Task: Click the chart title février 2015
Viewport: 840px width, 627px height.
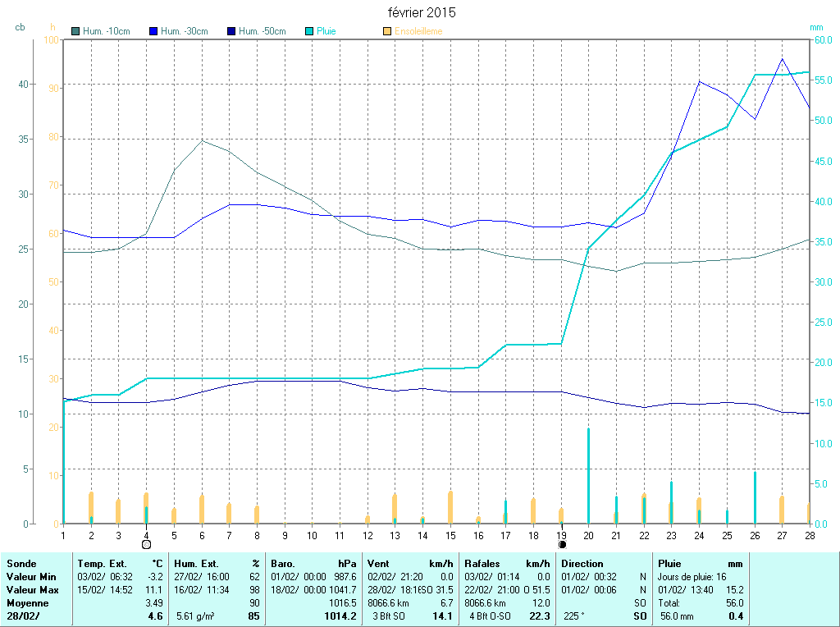Action: [x=422, y=13]
